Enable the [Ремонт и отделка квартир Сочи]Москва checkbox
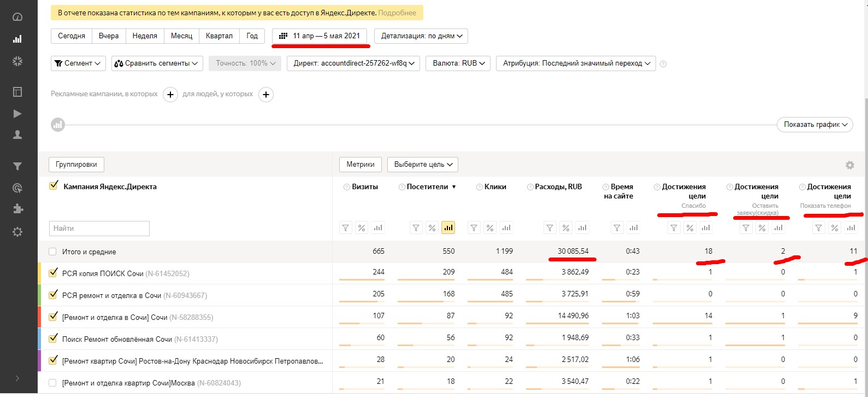Screen dimensions: 868x397 (52, 383)
